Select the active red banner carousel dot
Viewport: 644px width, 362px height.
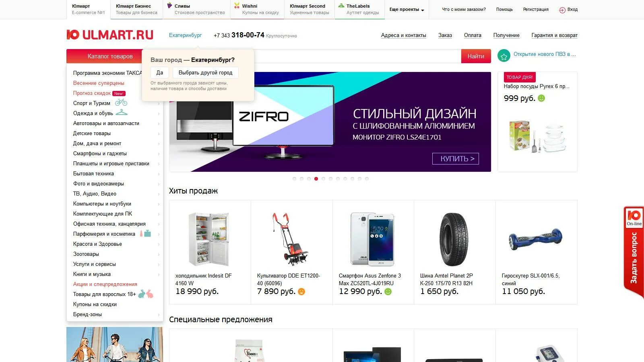(316, 179)
